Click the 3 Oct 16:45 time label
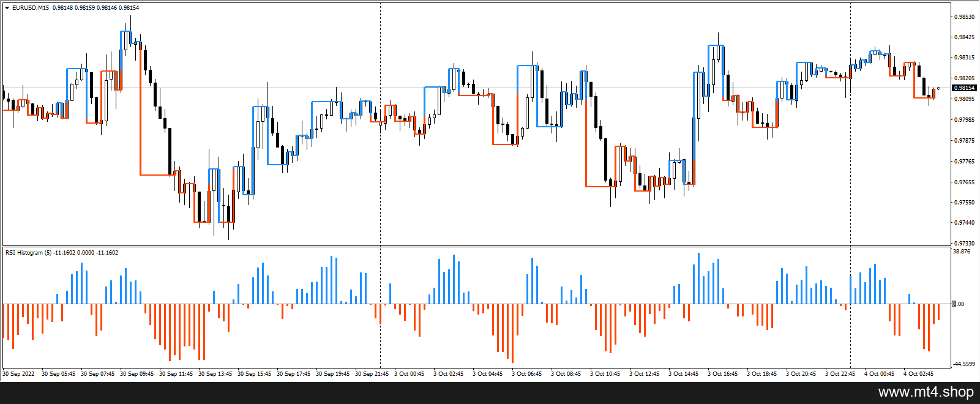This screenshot has width=980, height=404. [723, 374]
